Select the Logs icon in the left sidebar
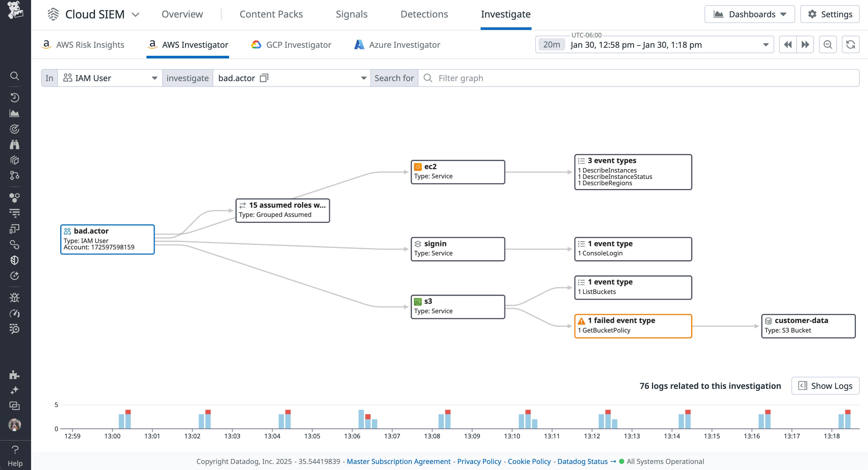Image resolution: width=868 pixels, height=470 pixels. [15, 213]
